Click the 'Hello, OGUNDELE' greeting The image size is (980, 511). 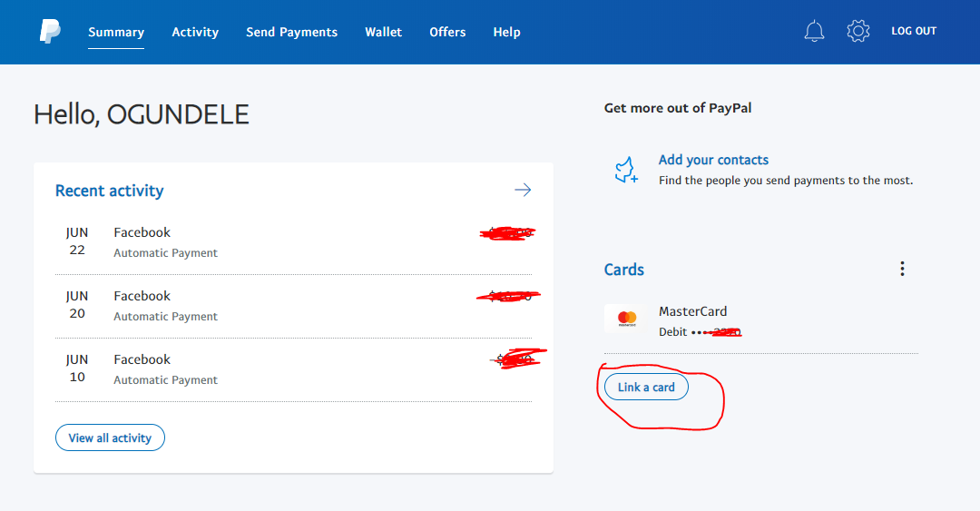tap(142, 114)
